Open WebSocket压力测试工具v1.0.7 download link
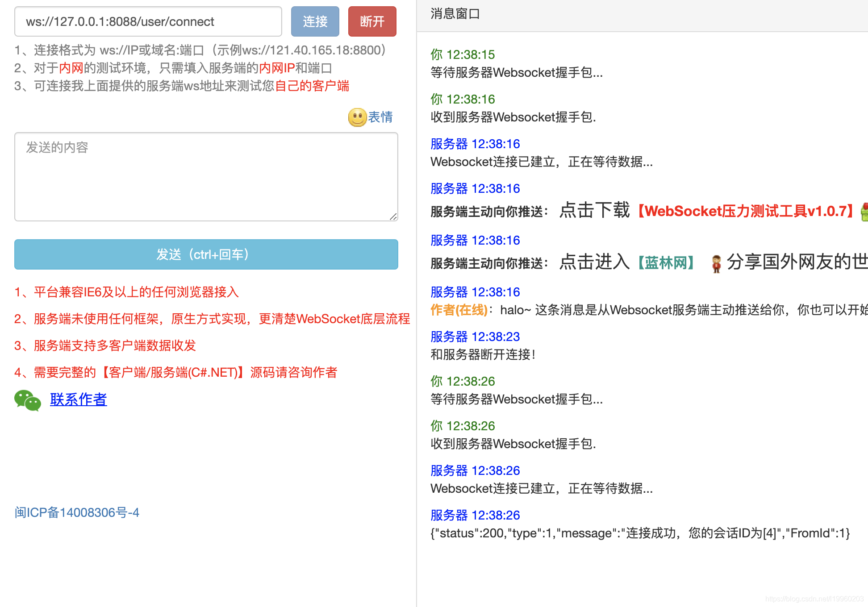The width and height of the screenshot is (868, 607). (746, 211)
